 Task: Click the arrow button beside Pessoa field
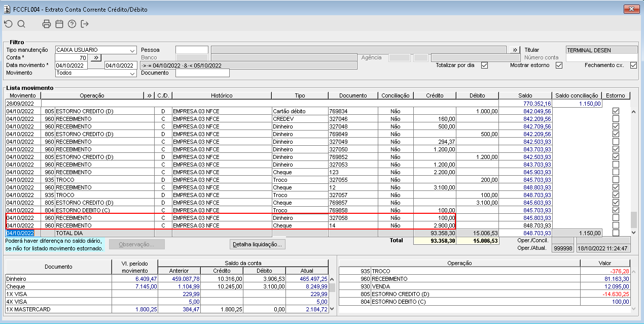pos(515,50)
